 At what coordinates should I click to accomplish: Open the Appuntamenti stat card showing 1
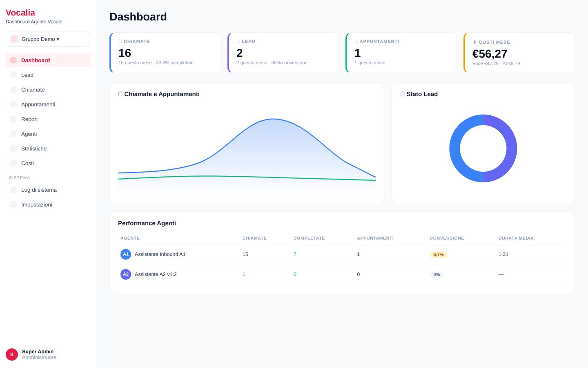401,53
